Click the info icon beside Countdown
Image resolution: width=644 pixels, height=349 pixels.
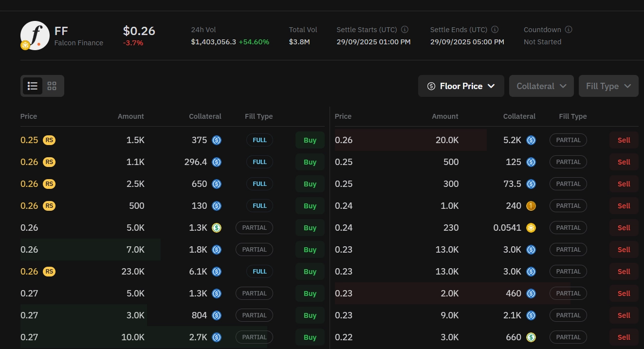[568, 29]
